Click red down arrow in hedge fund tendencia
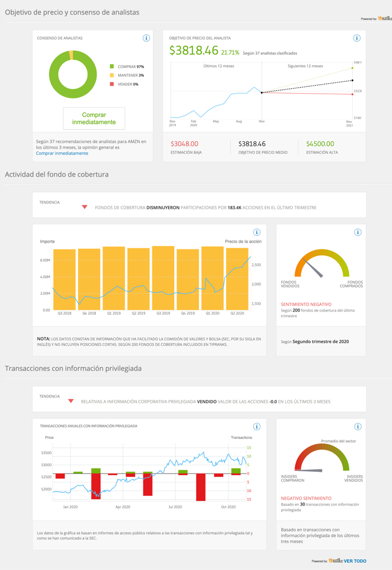392x570 pixels. [85, 207]
